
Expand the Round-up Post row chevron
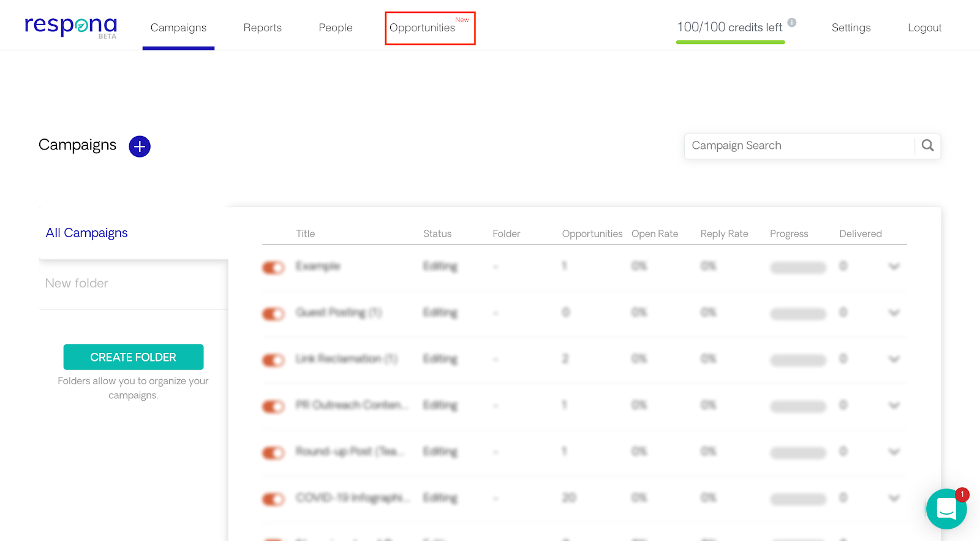894,452
